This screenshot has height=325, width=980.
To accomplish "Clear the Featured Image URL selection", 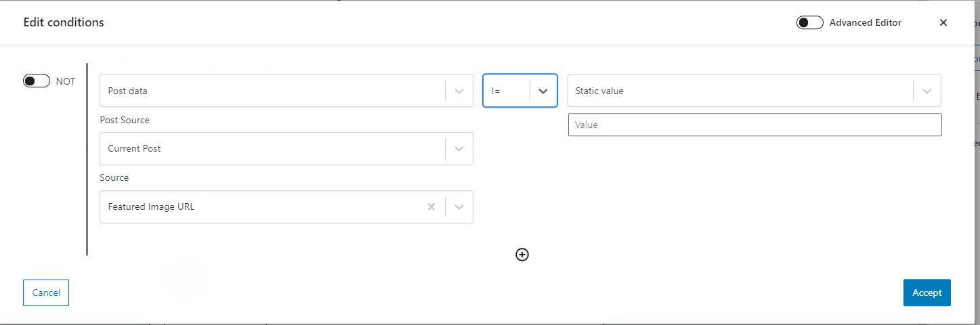I will tap(431, 207).
